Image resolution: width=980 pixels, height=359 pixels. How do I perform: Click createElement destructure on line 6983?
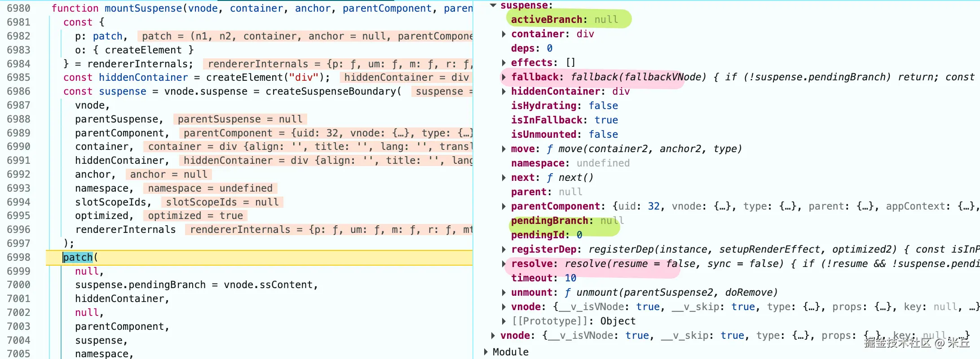[x=143, y=50]
